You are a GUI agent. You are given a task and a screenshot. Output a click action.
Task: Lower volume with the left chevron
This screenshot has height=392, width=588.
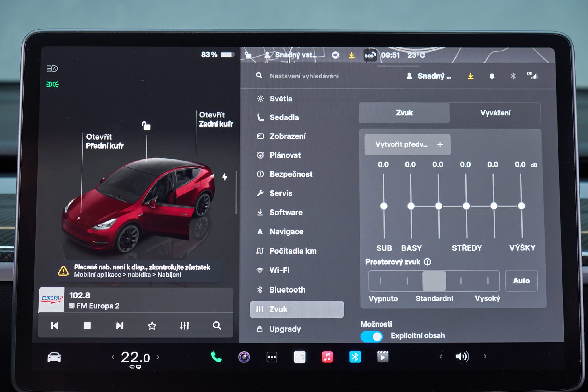[x=441, y=356]
